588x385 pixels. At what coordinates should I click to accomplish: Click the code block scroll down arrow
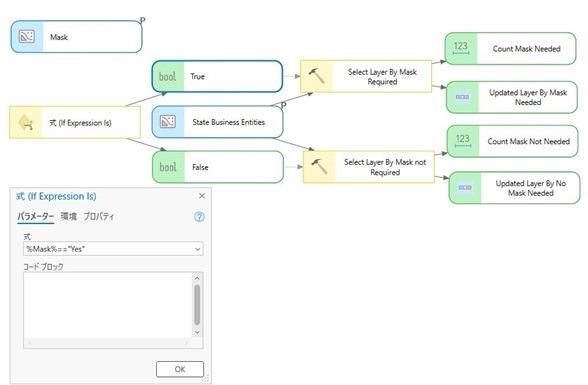197,332
